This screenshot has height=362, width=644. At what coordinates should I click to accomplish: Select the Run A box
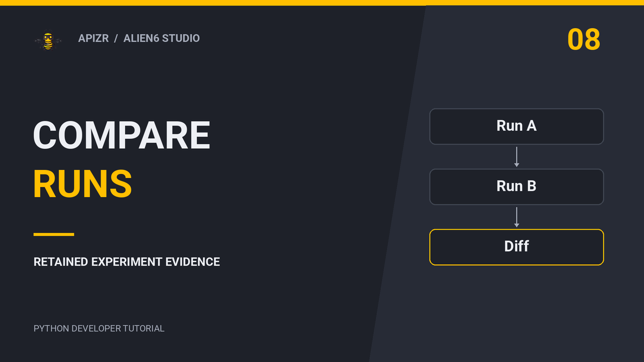tap(516, 126)
